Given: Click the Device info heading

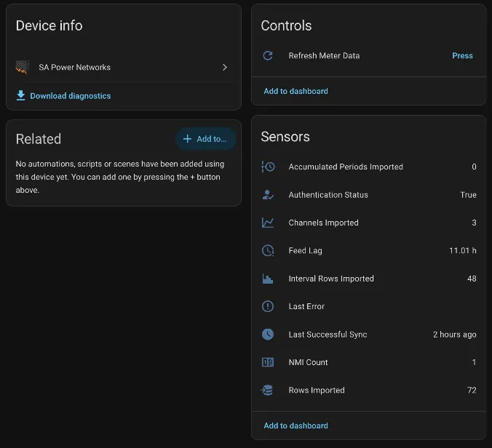Looking at the screenshot, I should (x=49, y=25).
